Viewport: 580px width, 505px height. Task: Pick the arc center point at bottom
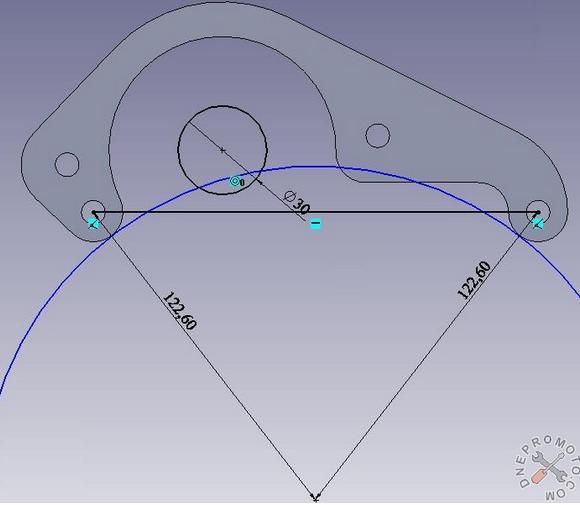click(315, 497)
